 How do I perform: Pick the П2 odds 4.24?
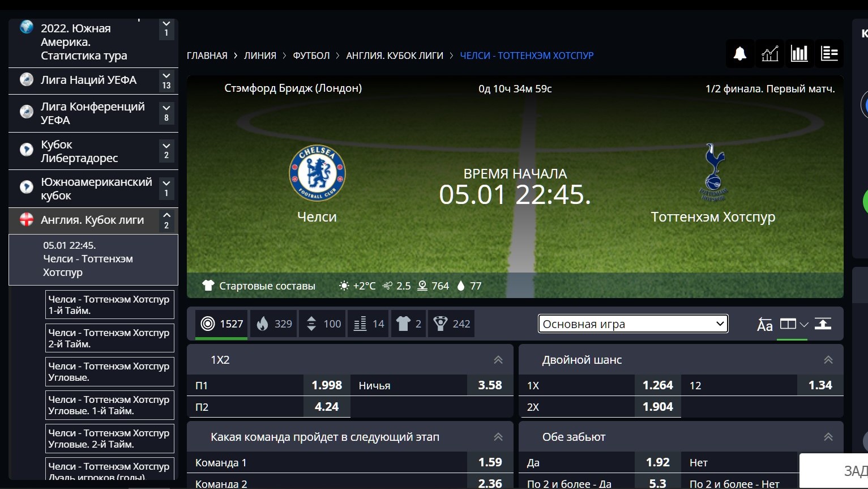(327, 407)
